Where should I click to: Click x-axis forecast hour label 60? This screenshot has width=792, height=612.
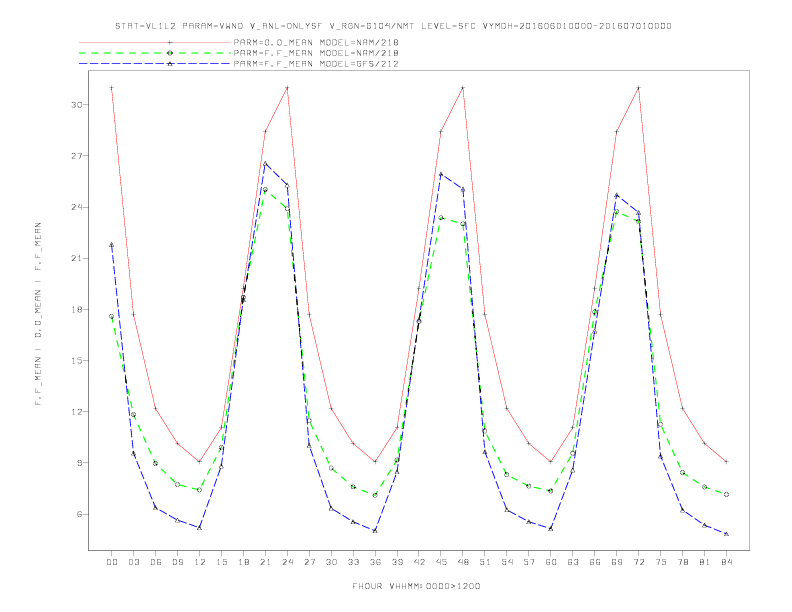click(551, 562)
